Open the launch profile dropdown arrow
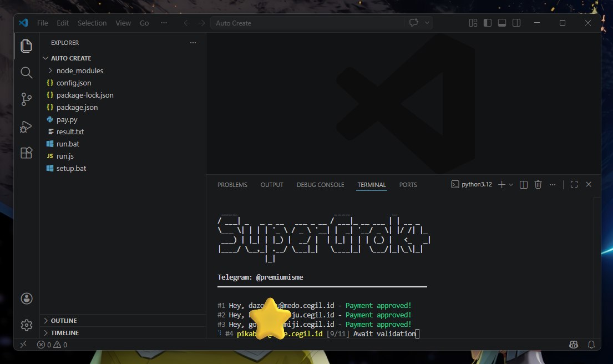This screenshot has height=364, width=613. (510, 185)
